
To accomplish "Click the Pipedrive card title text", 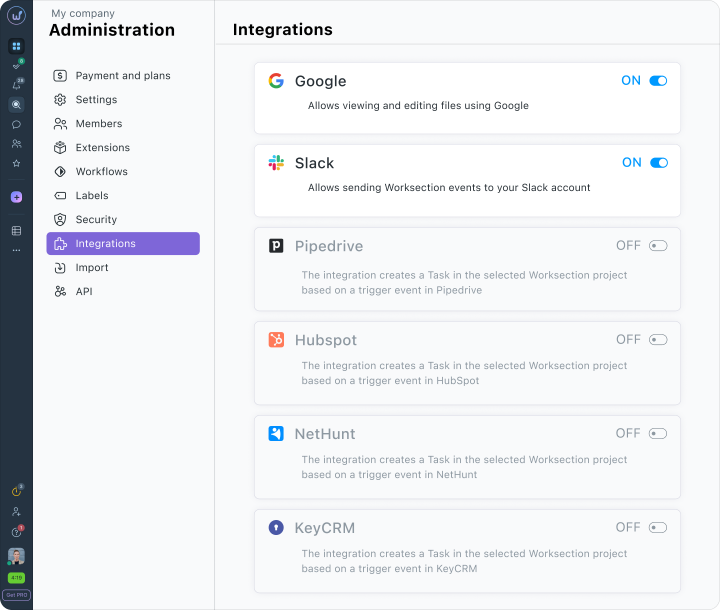I will 329,246.
